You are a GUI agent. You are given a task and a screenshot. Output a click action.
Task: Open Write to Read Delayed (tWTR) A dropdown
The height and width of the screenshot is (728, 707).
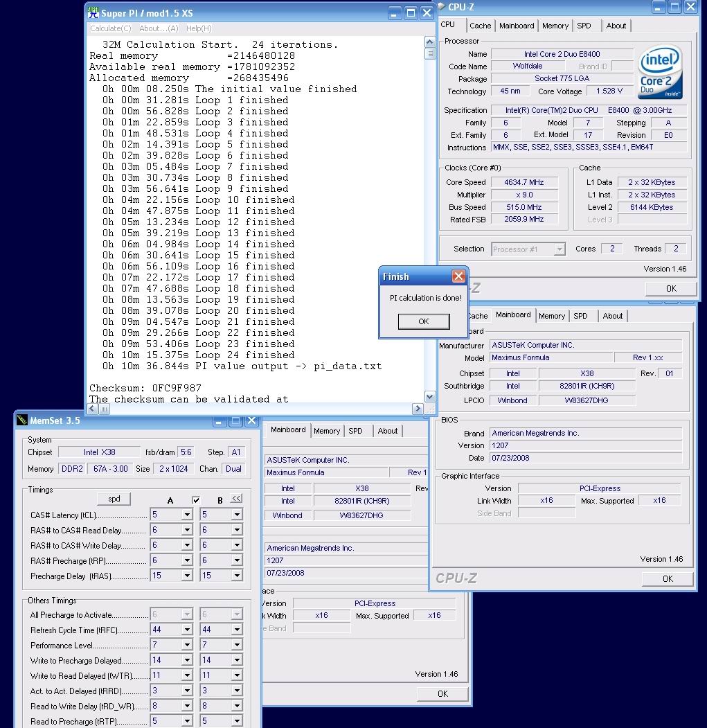click(x=187, y=675)
